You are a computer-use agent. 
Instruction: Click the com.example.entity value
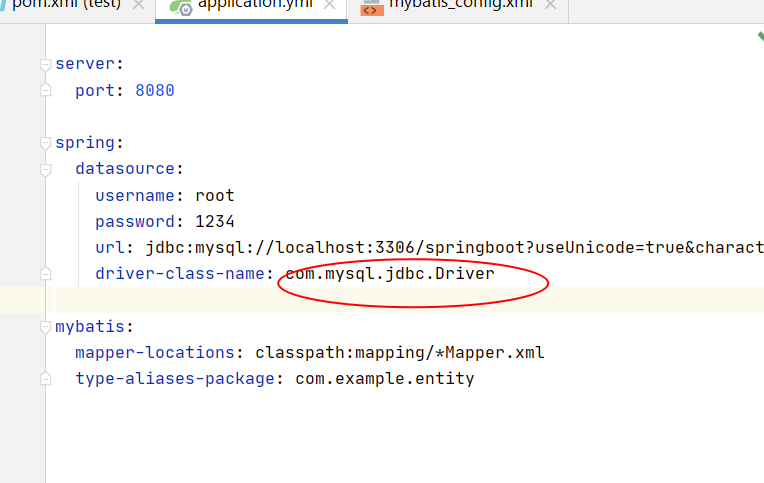click(384, 379)
